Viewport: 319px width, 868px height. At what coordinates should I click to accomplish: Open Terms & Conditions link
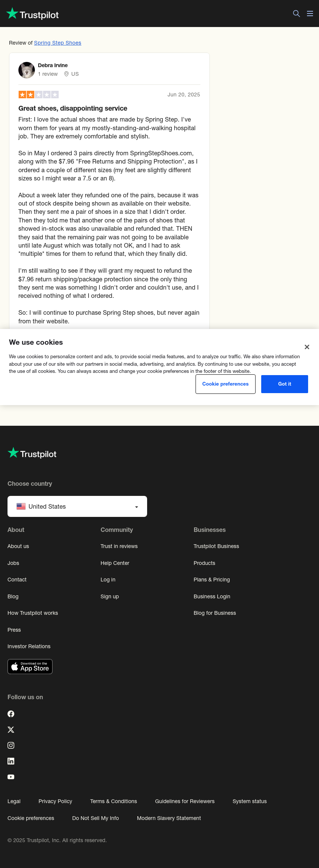(x=113, y=801)
